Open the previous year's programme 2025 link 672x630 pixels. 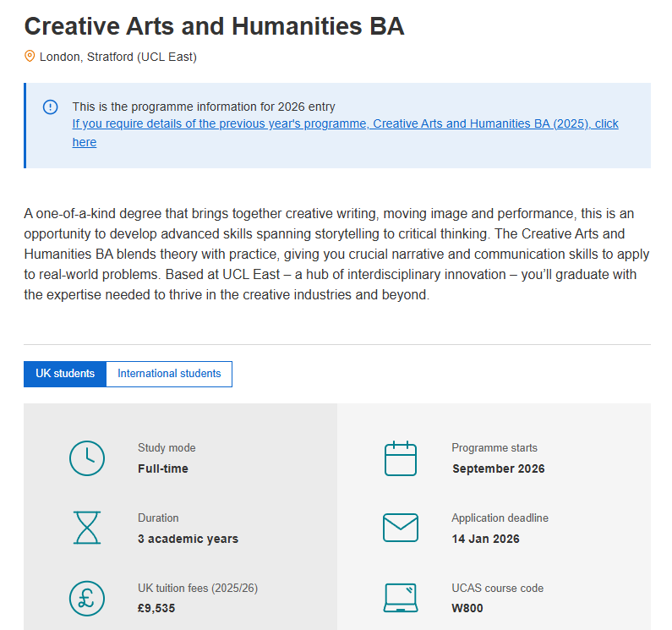pyautogui.click(x=345, y=124)
